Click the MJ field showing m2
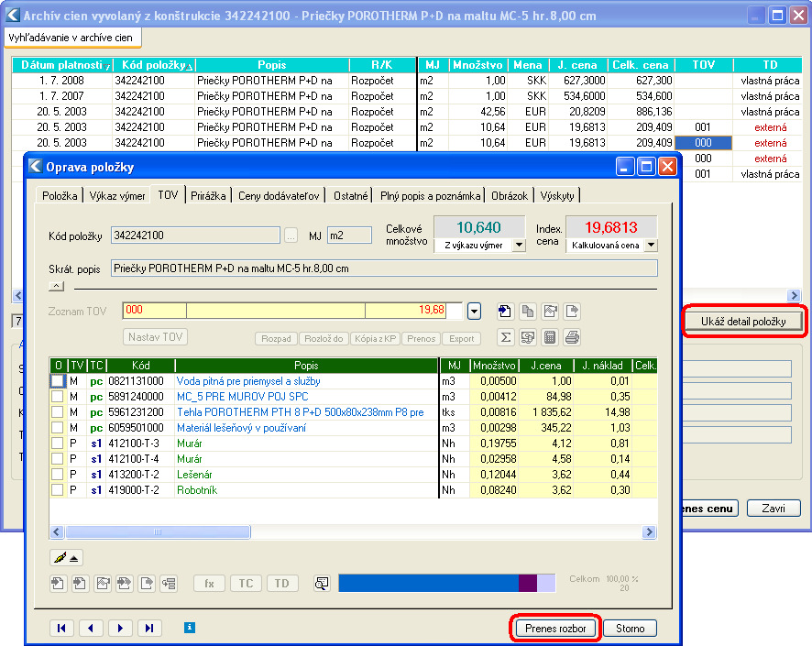This screenshot has width=812, height=646. click(349, 235)
